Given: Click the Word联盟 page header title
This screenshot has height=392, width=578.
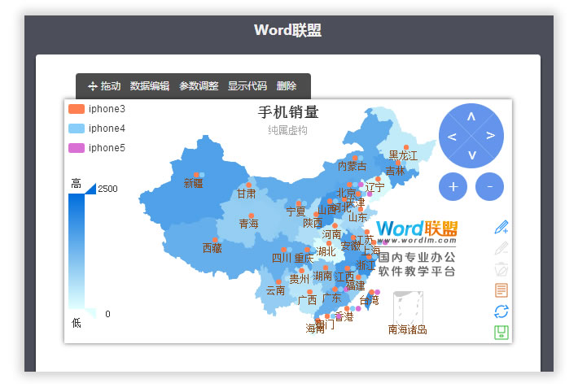Looking at the screenshot, I should click(x=288, y=30).
